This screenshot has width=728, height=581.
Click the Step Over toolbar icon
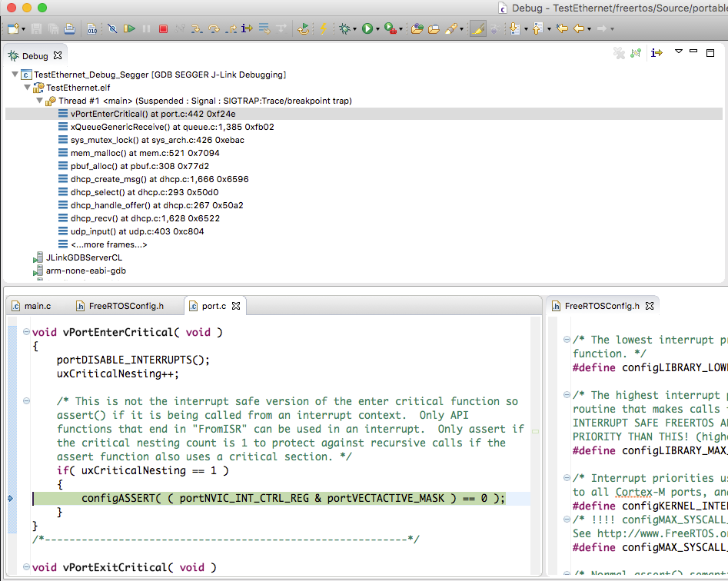(214, 28)
